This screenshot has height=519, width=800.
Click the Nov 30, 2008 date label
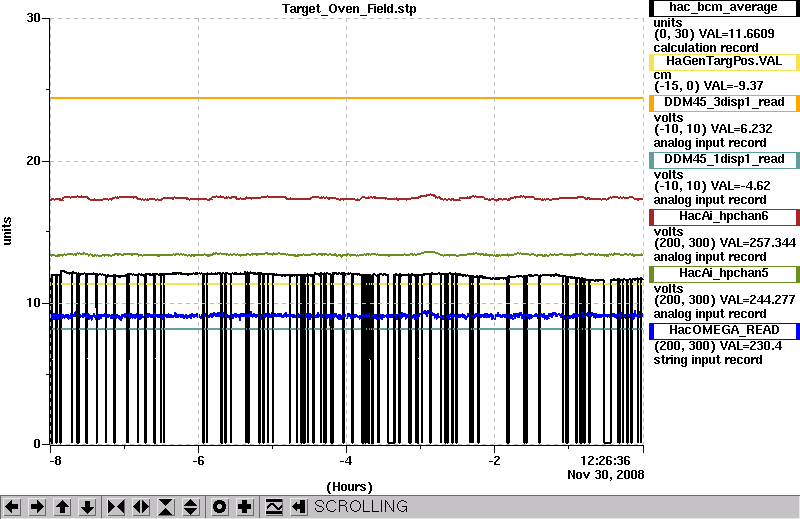point(606,475)
